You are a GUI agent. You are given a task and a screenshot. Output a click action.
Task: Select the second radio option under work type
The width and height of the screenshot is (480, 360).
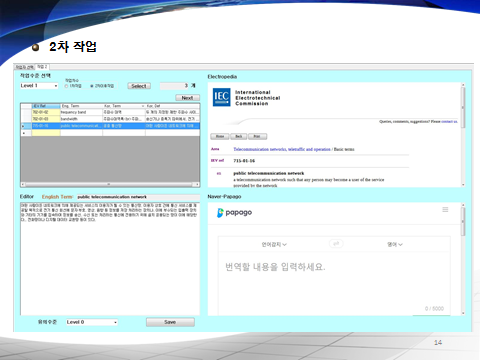click(x=92, y=86)
